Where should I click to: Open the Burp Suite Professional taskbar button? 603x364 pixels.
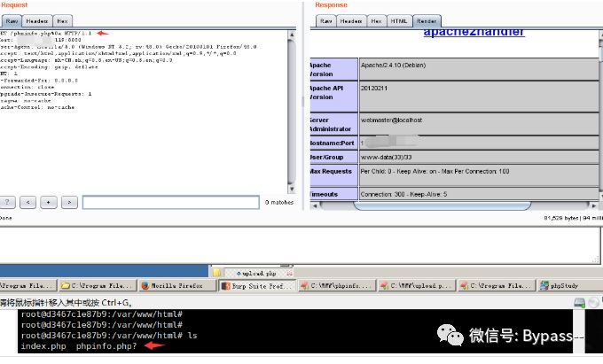(x=258, y=286)
